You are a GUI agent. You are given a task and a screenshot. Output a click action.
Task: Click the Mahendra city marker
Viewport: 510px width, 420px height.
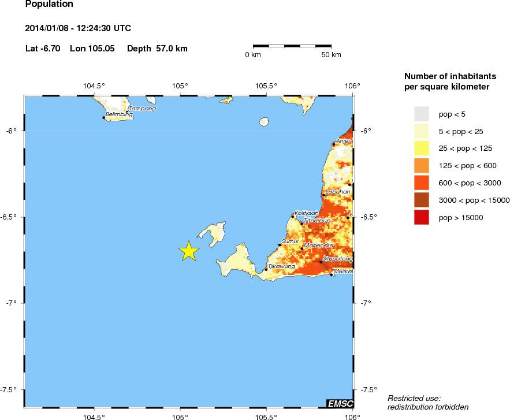(x=301, y=248)
